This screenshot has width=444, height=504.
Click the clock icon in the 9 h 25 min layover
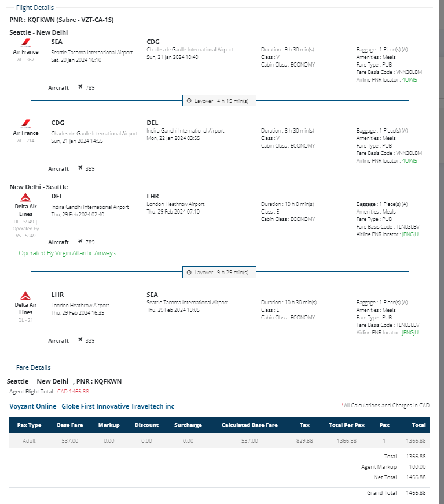pos(189,272)
